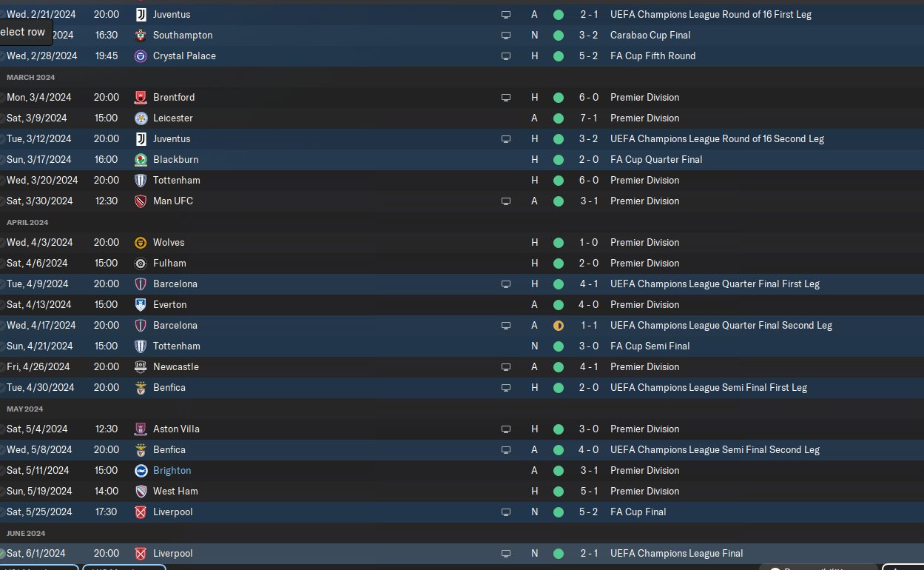924x570 pixels.
Task: Toggle the row checkmark for Sat 6/1/2024
Action: coord(2,553)
